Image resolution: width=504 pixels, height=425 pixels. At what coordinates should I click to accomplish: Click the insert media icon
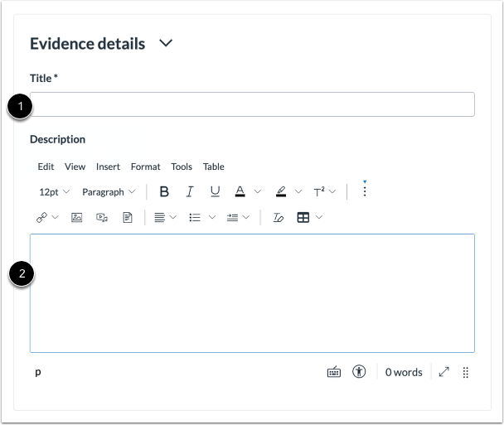click(102, 218)
